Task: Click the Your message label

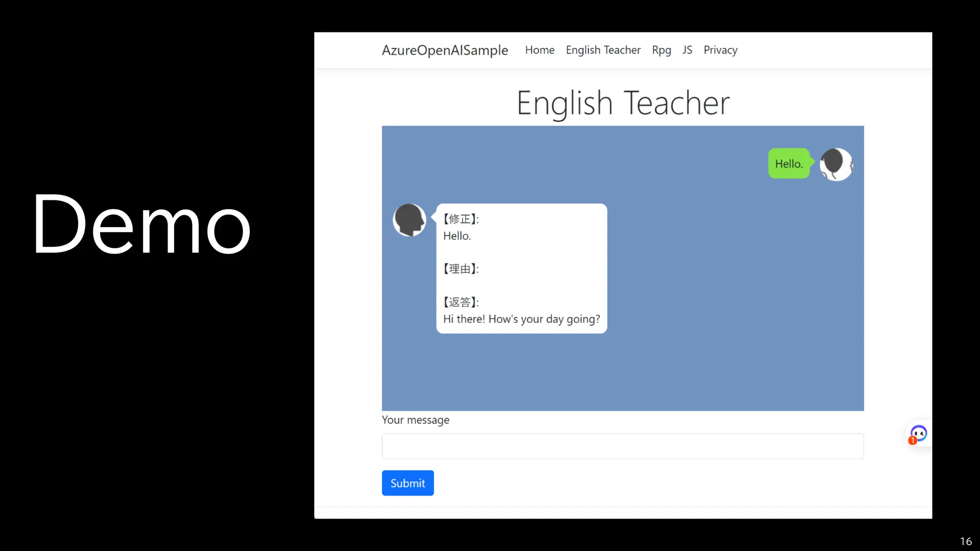Action: coord(415,420)
